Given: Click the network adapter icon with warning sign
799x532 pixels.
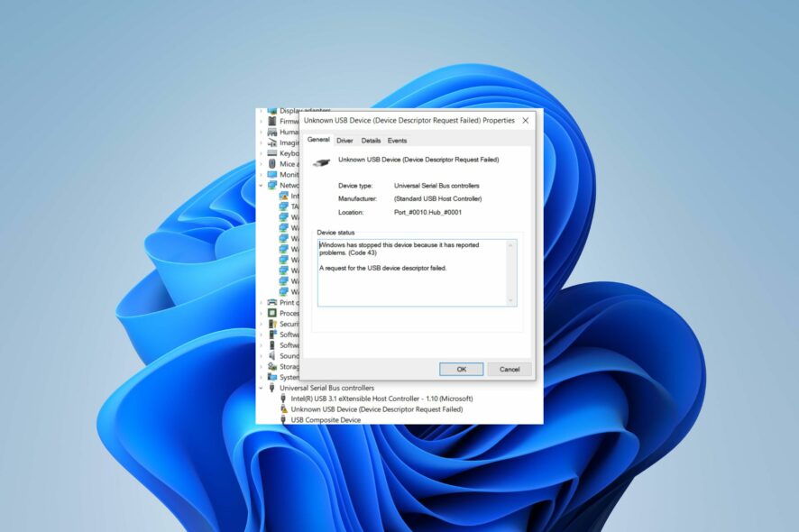Looking at the screenshot, I should 284,196.
